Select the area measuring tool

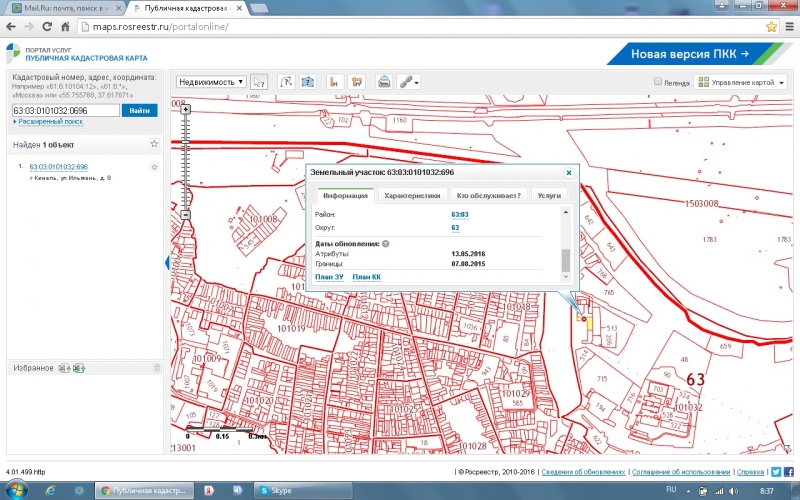(357, 82)
